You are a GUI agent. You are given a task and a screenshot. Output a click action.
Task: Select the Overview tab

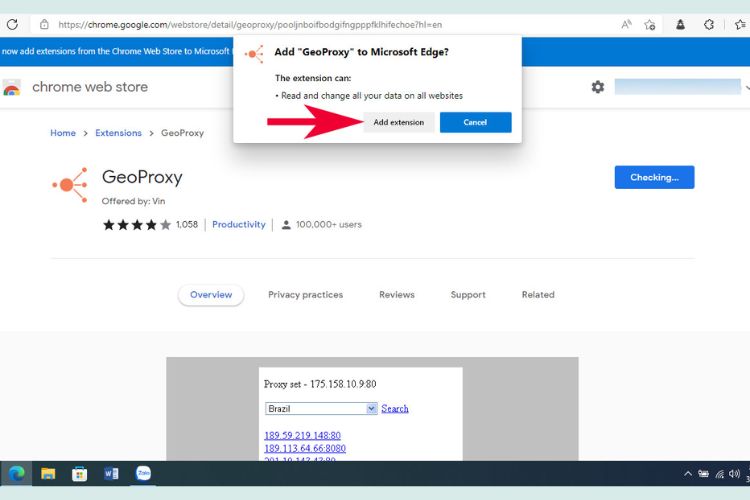coord(211,295)
